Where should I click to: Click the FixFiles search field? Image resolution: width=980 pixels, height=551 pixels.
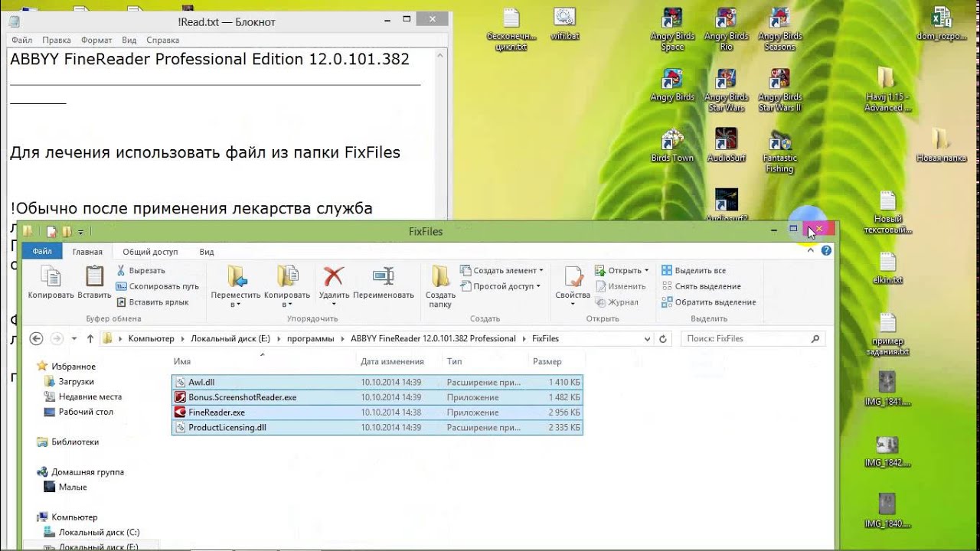753,338
